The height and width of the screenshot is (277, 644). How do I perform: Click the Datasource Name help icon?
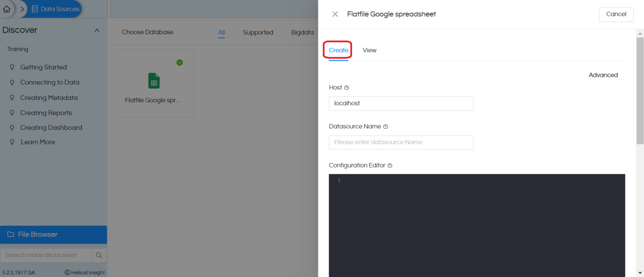tap(386, 127)
